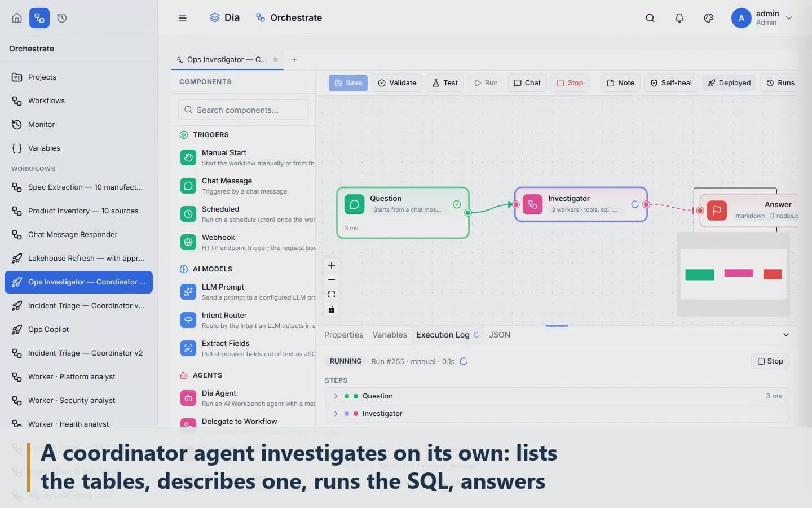Viewport: 812px width, 508px height.
Task: Open the theme palette icon
Action: (709, 18)
